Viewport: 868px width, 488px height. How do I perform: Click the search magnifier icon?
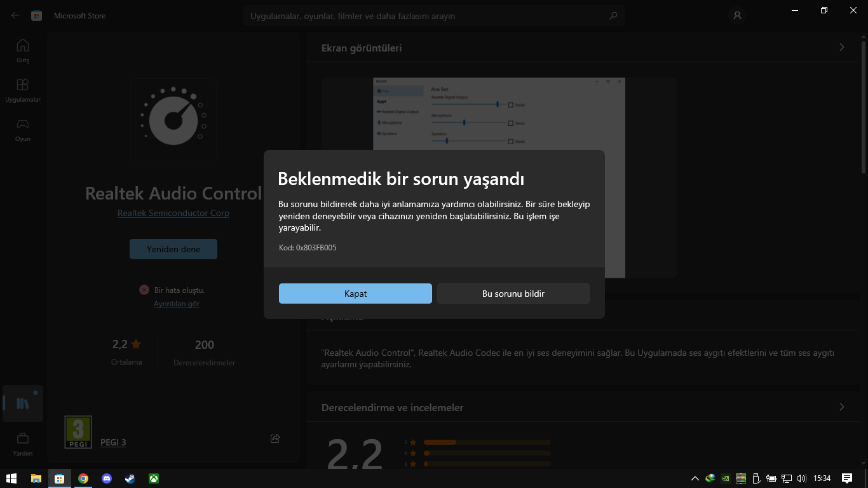[x=613, y=16]
